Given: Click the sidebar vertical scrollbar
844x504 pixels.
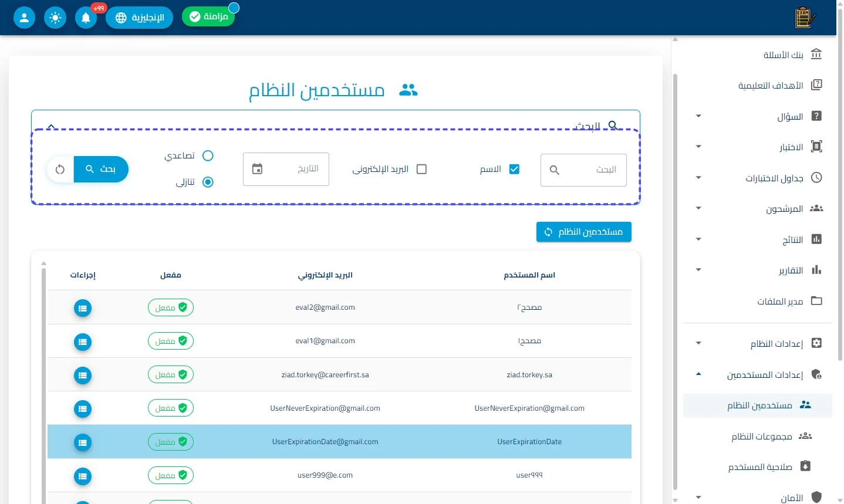Looking at the screenshot, I should point(675,282).
